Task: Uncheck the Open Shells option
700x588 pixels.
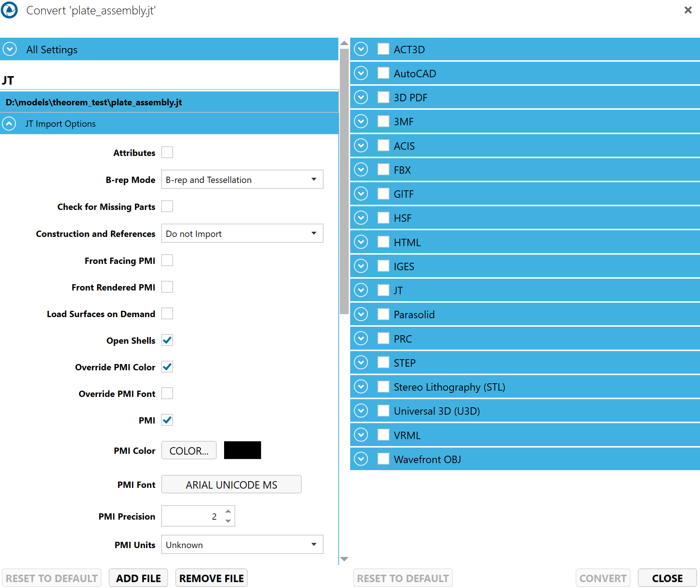Action: [167, 340]
